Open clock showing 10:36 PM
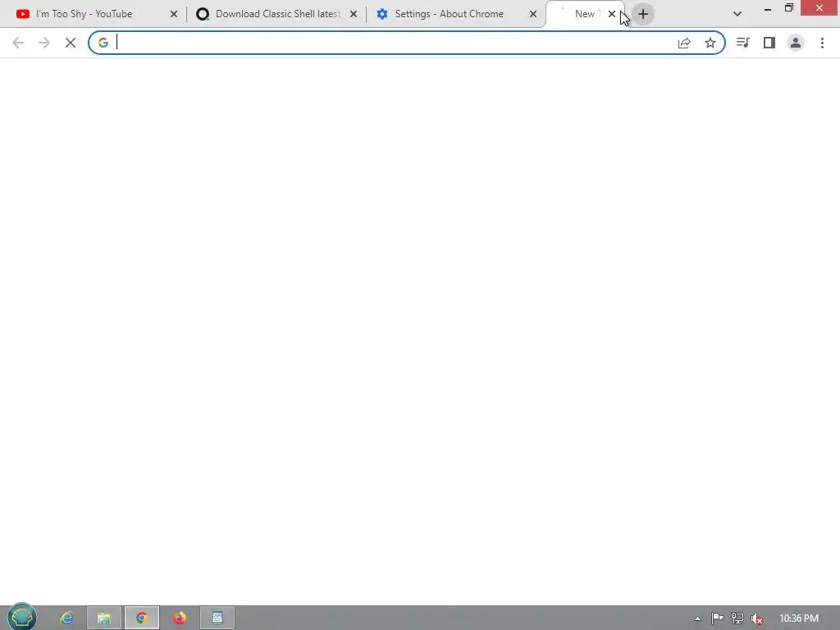The height and width of the screenshot is (630, 840). 799,619
